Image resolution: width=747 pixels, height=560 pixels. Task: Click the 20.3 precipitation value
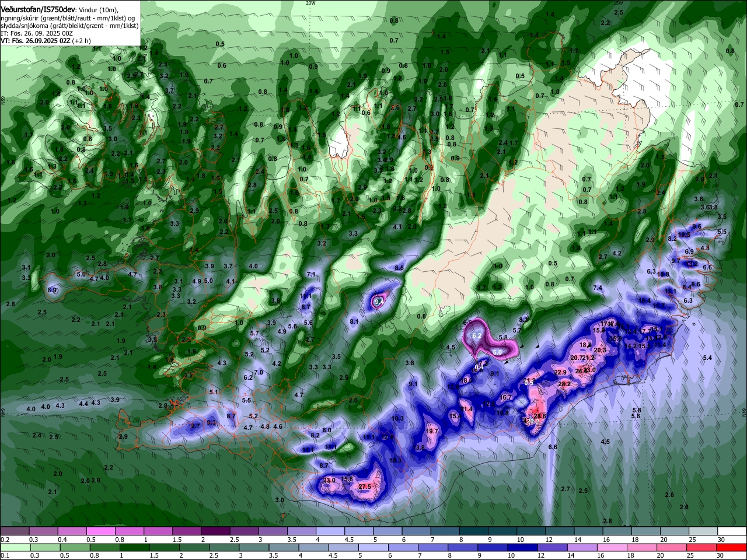click(x=601, y=350)
